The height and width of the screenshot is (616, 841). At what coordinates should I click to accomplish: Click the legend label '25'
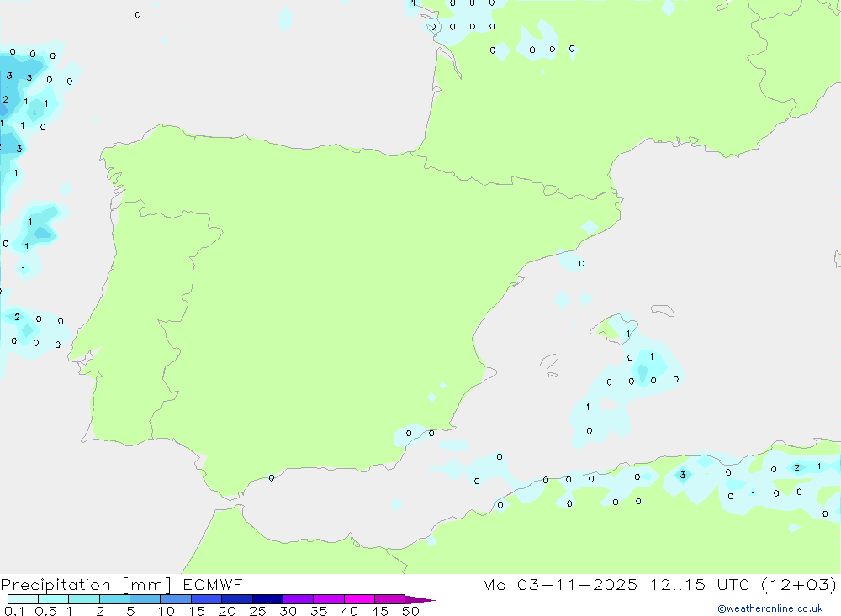(257, 611)
